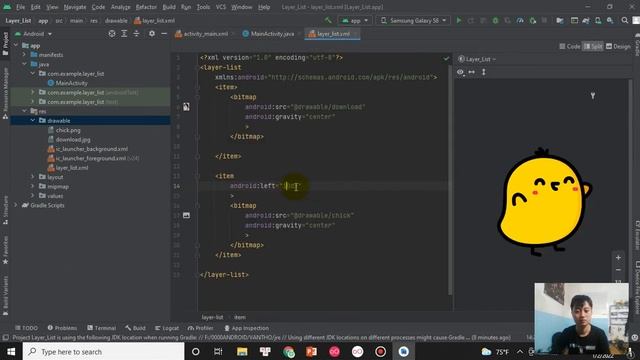The width and height of the screenshot is (640, 360).
Task: Open the Layer_List preview dropdown
Action: [x=477, y=59]
